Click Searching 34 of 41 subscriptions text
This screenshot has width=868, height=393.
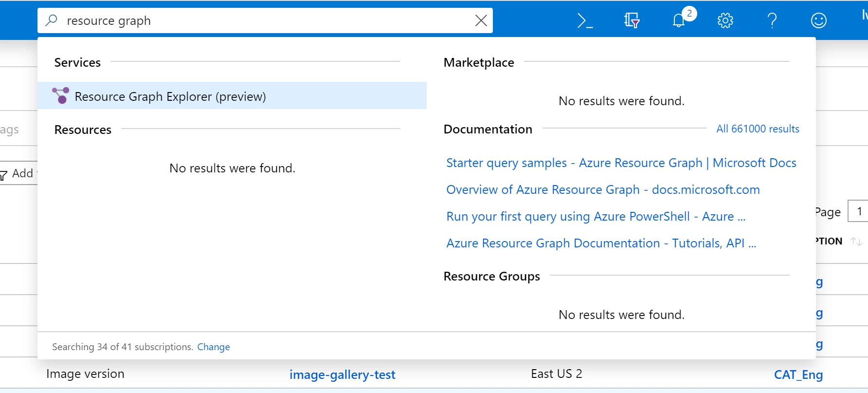123,347
